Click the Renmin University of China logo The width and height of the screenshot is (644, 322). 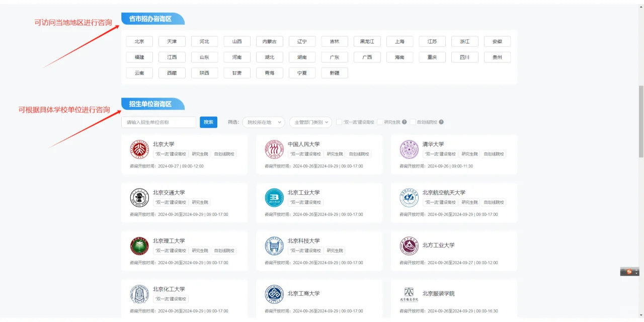click(274, 149)
